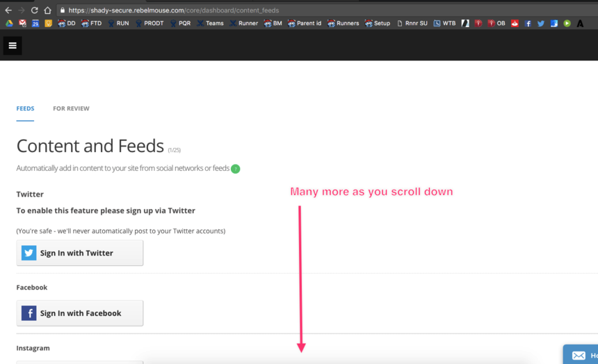Open the hamburger menu in the dashboard header
598x364 pixels.
[x=13, y=46]
